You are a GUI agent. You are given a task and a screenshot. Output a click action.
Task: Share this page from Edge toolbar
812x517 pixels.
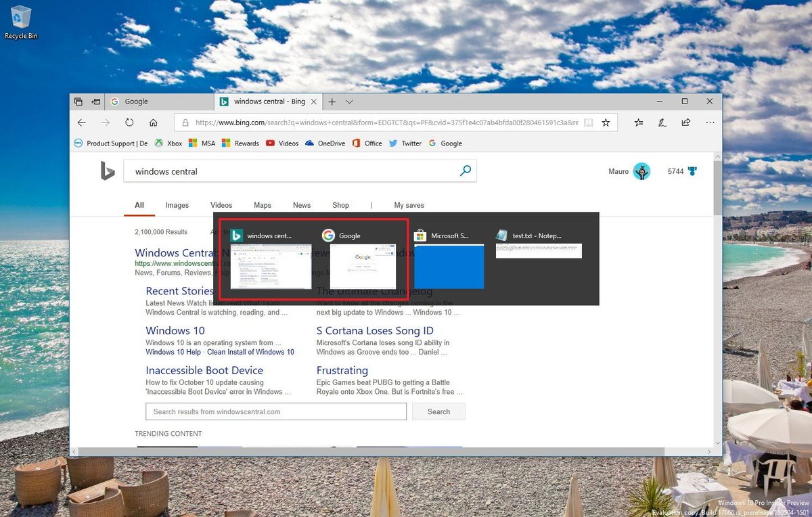(686, 122)
